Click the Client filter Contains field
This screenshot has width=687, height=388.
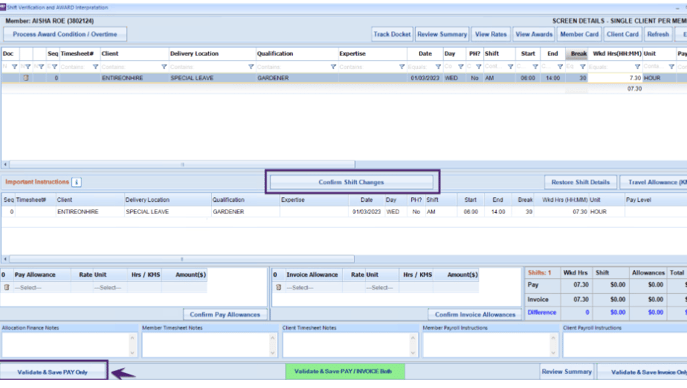click(130, 67)
